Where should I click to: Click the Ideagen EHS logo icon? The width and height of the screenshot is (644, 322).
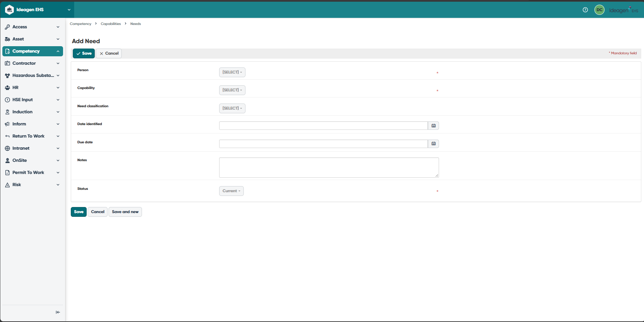[9, 10]
